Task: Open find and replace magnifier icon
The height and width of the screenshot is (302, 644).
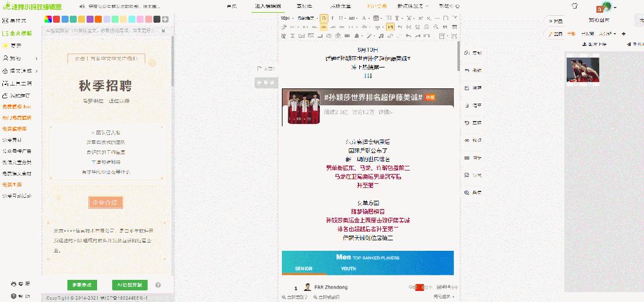Action: [436, 27]
